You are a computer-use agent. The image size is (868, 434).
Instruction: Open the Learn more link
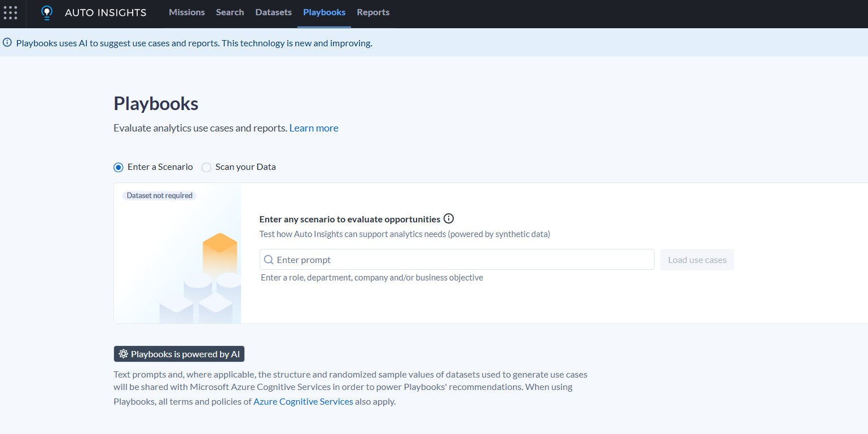point(314,128)
